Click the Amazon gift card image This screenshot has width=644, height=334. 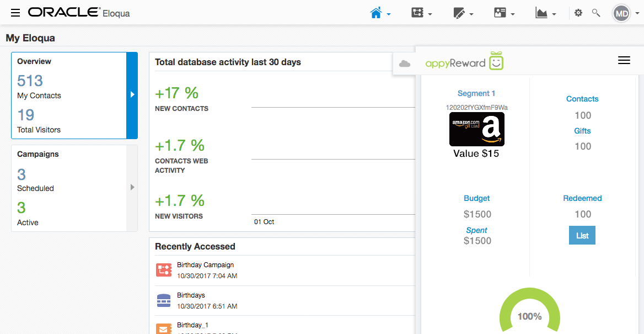pos(477,129)
